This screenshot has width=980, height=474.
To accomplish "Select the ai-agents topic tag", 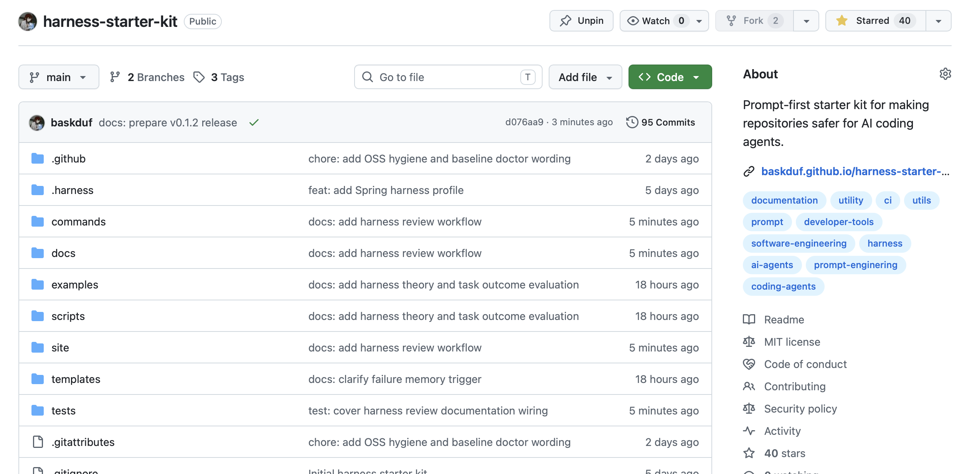I will [772, 265].
